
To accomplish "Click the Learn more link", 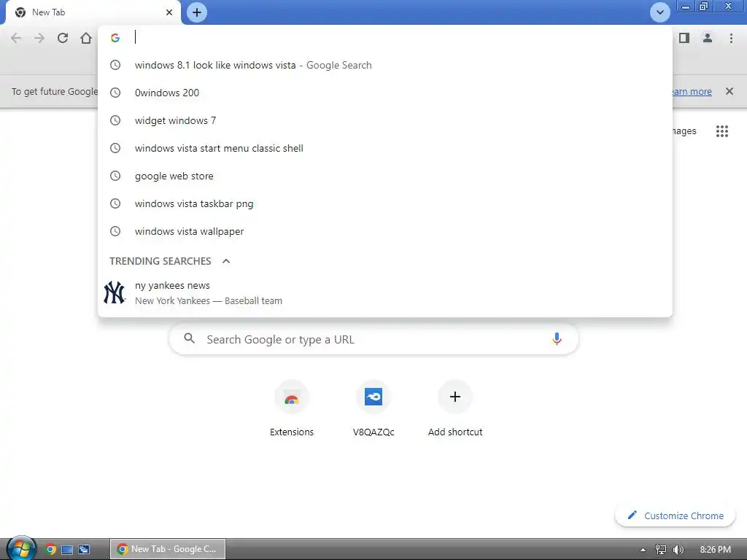I will pyautogui.click(x=692, y=91).
